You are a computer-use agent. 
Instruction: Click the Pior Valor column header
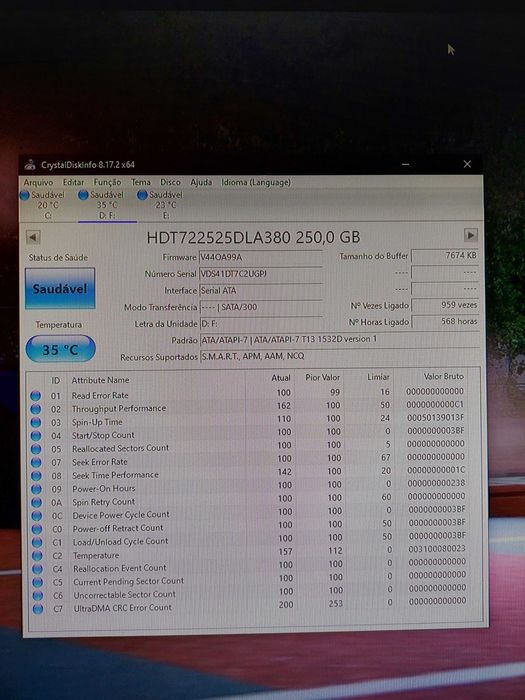tap(322, 377)
